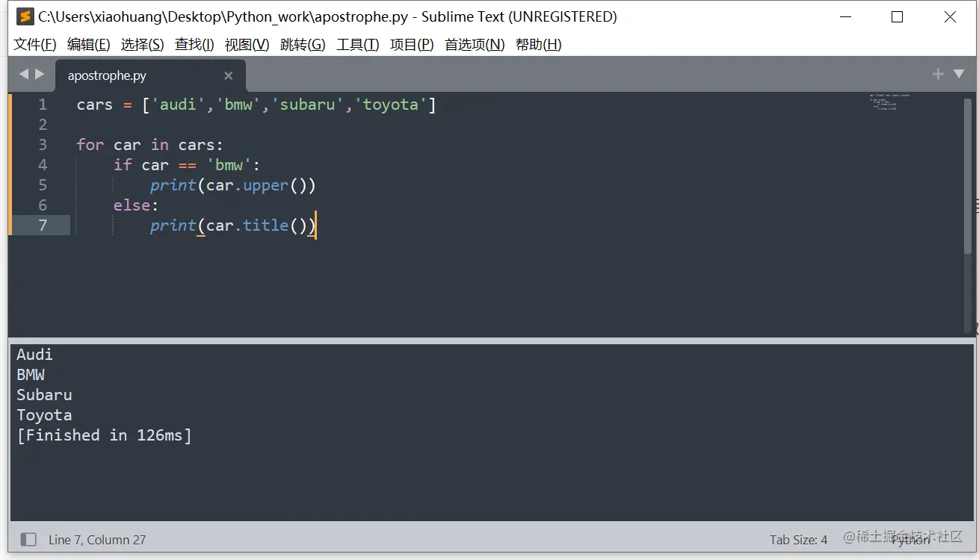The height and width of the screenshot is (560, 979).
Task: Click the Sublime Text logo in title bar
Action: (25, 16)
